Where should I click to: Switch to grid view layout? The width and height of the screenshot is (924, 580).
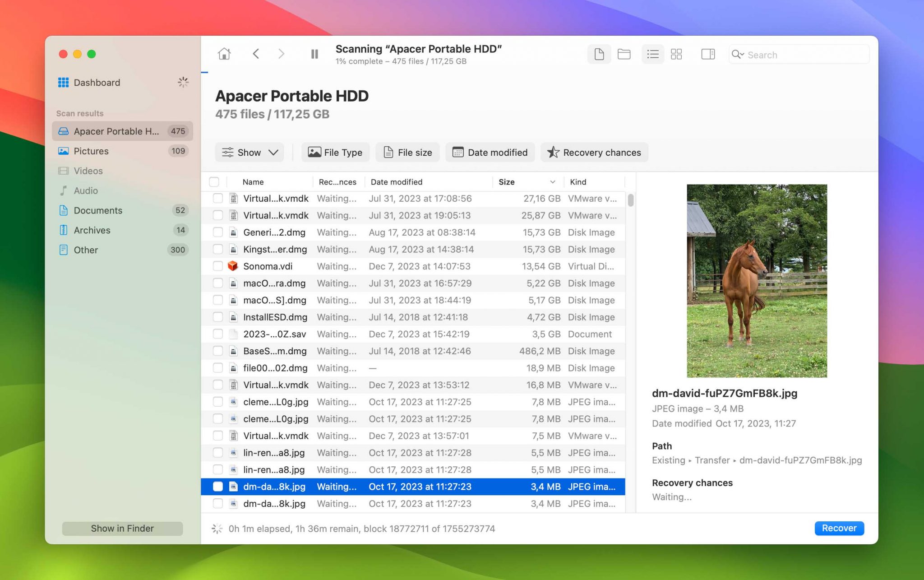tap(675, 54)
